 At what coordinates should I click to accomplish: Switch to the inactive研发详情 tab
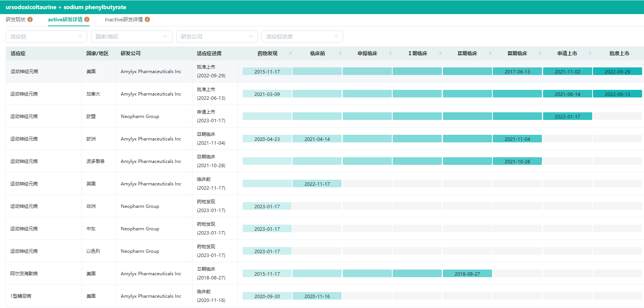pos(124,19)
